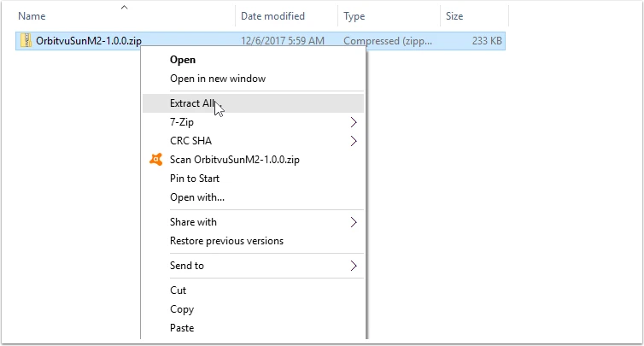Expand the 7-Zip submenu arrow
This screenshot has width=644, height=346.
click(354, 122)
